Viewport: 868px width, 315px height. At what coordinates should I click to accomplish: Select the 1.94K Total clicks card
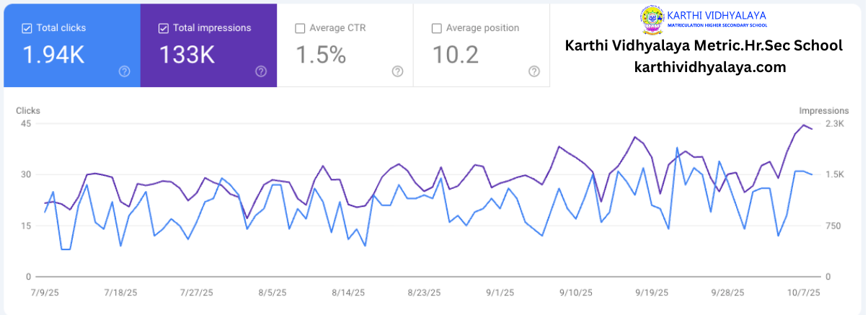tap(72, 45)
